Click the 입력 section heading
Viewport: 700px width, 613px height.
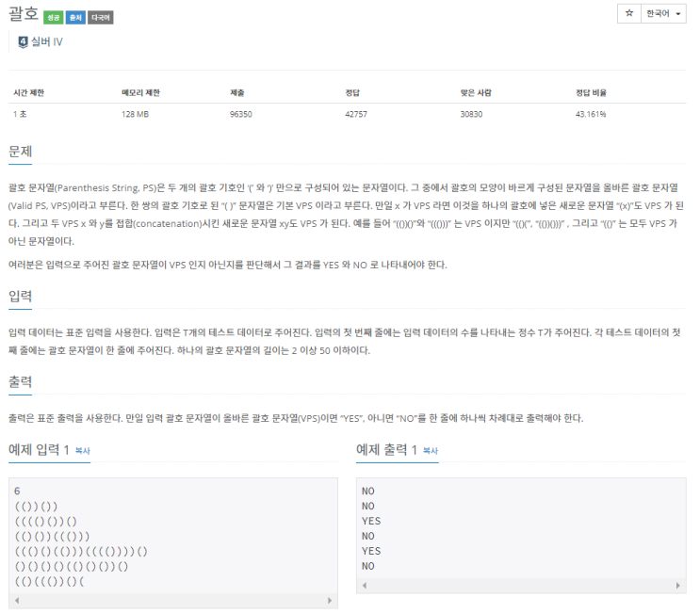coord(20,296)
